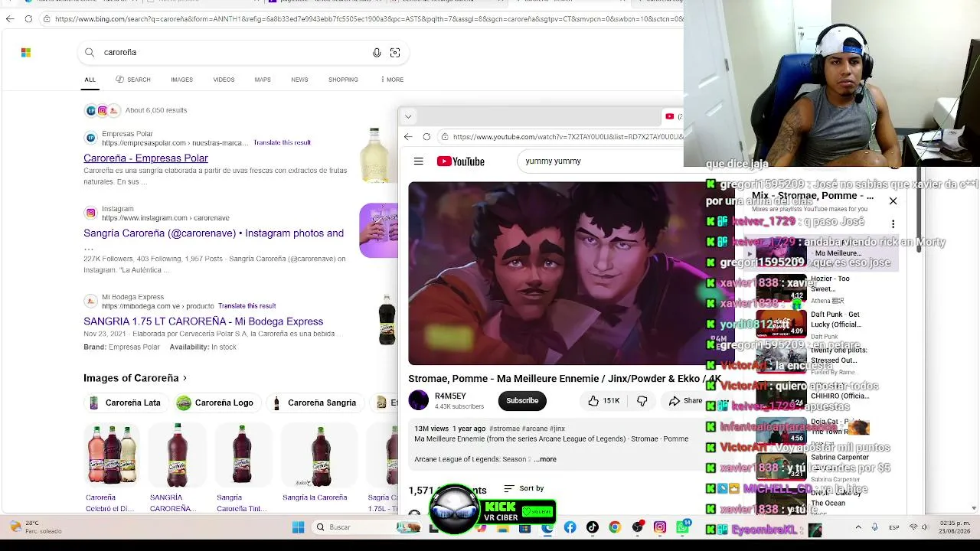Open the SHOPPING tab on Bing
980x551 pixels.
click(343, 80)
